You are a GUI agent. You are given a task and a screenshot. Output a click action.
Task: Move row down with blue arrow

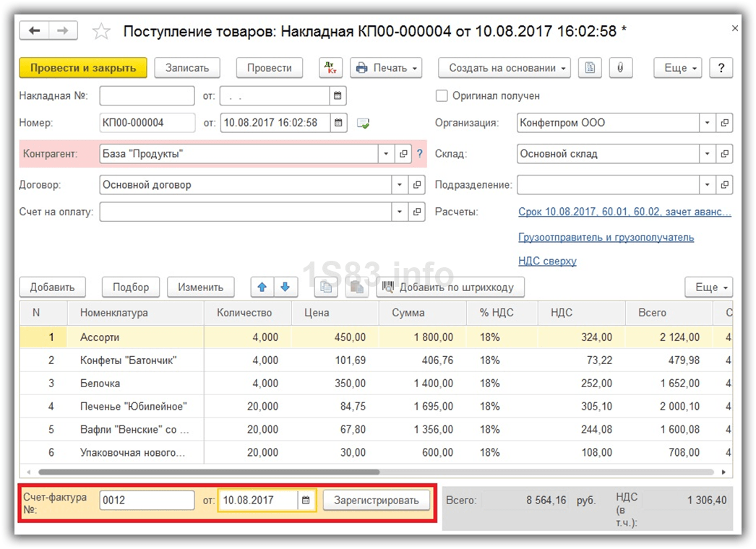click(285, 287)
